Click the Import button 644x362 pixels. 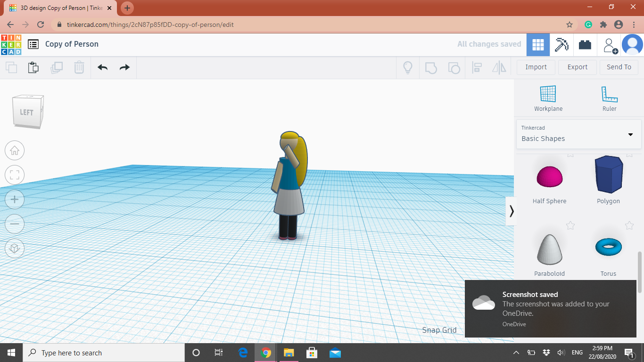point(536,67)
